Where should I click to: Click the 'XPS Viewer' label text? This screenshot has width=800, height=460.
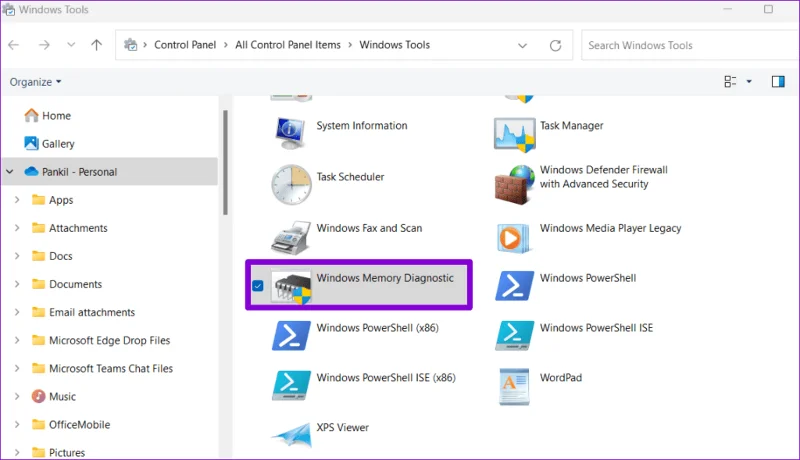coord(342,427)
